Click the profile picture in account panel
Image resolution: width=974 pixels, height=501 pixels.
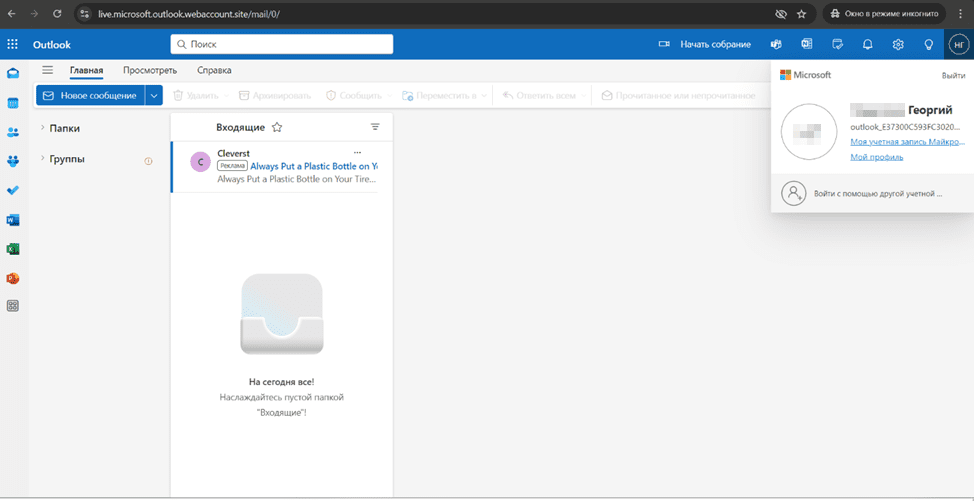pyautogui.click(x=809, y=132)
